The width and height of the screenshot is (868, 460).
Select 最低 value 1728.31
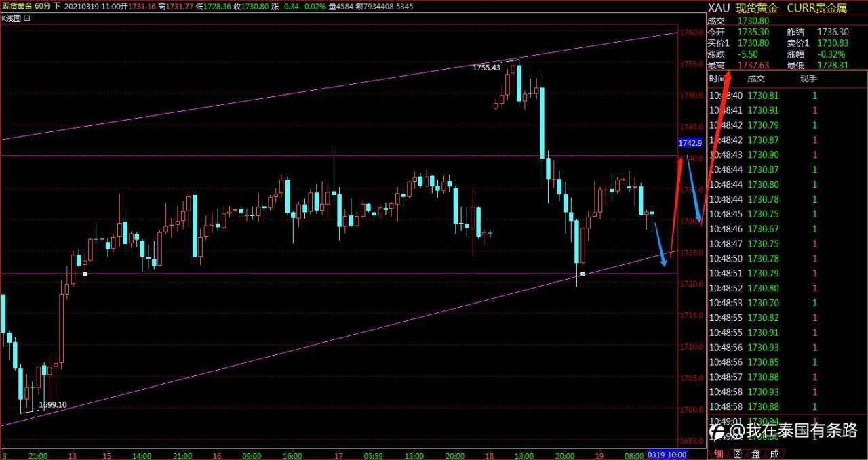pos(833,65)
